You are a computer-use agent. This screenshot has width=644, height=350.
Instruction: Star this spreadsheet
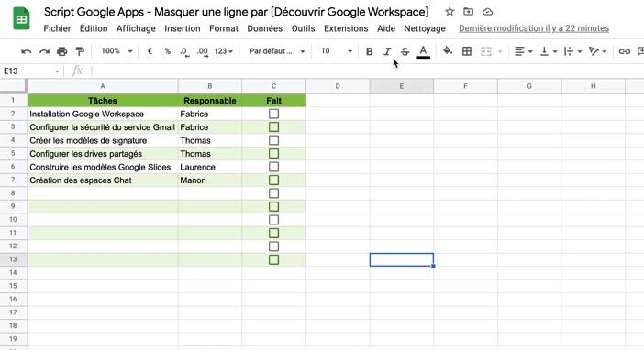450,12
